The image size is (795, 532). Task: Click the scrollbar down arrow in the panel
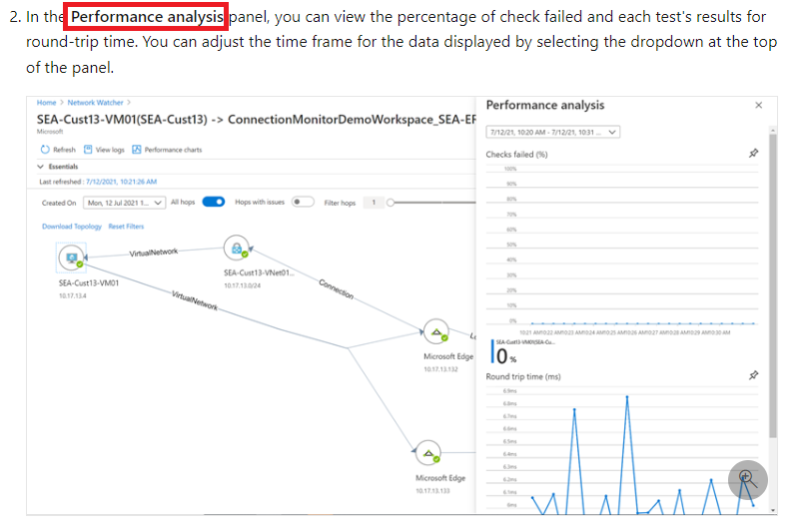coord(773,510)
